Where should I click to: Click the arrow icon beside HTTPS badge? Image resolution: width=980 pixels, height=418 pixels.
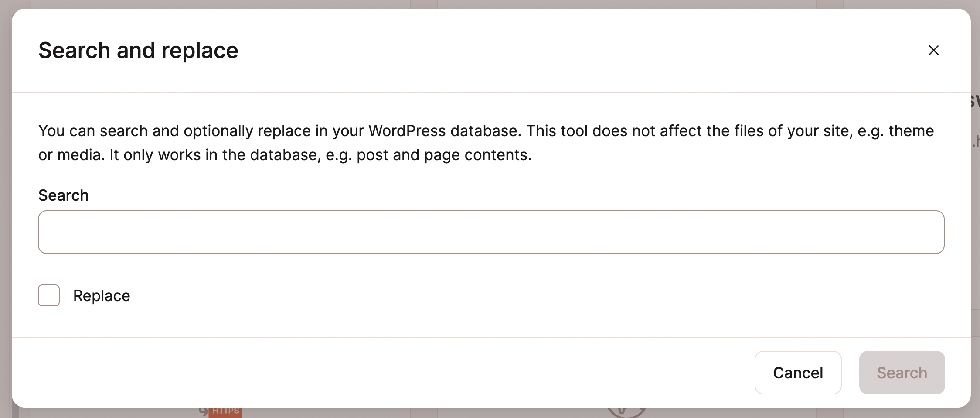[x=203, y=411]
